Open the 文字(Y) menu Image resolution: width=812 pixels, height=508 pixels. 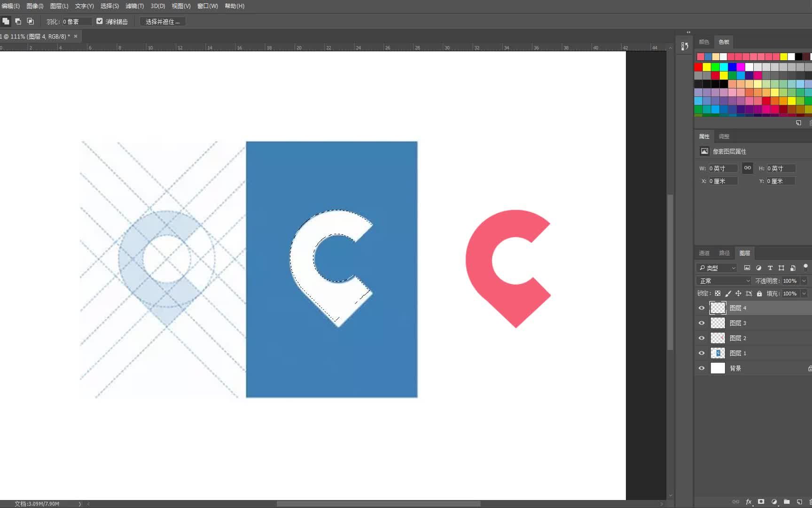[x=85, y=6]
